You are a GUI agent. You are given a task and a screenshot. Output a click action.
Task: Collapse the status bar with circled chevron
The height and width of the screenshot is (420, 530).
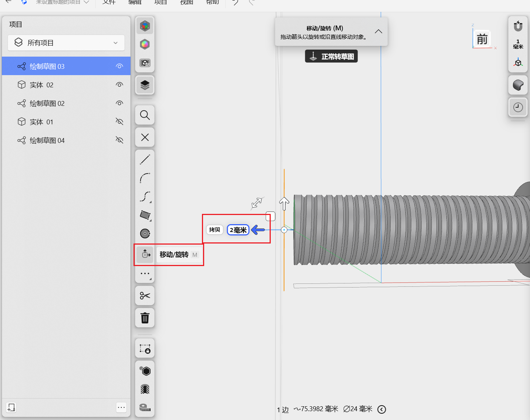tap(382, 409)
